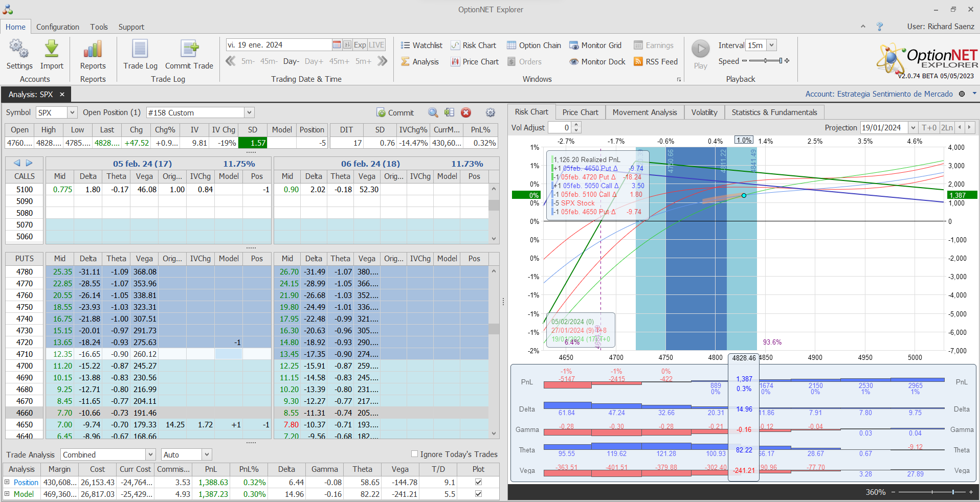Click the red delete position icon
Screen dimensions: 980x502
point(465,112)
